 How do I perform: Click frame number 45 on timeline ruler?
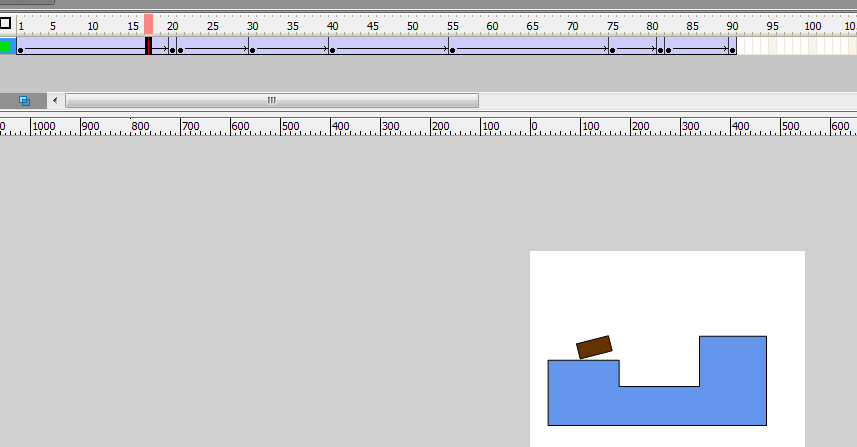[372, 26]
